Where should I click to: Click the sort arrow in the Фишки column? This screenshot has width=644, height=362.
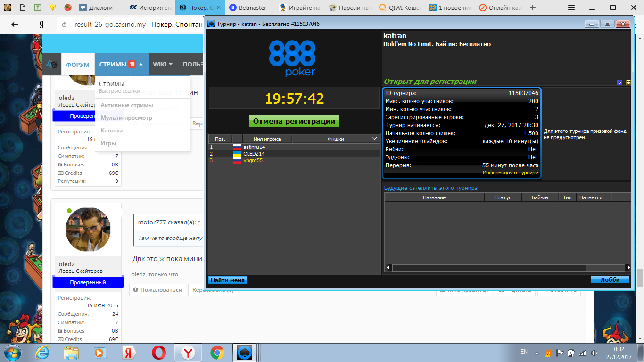(375, 139)
